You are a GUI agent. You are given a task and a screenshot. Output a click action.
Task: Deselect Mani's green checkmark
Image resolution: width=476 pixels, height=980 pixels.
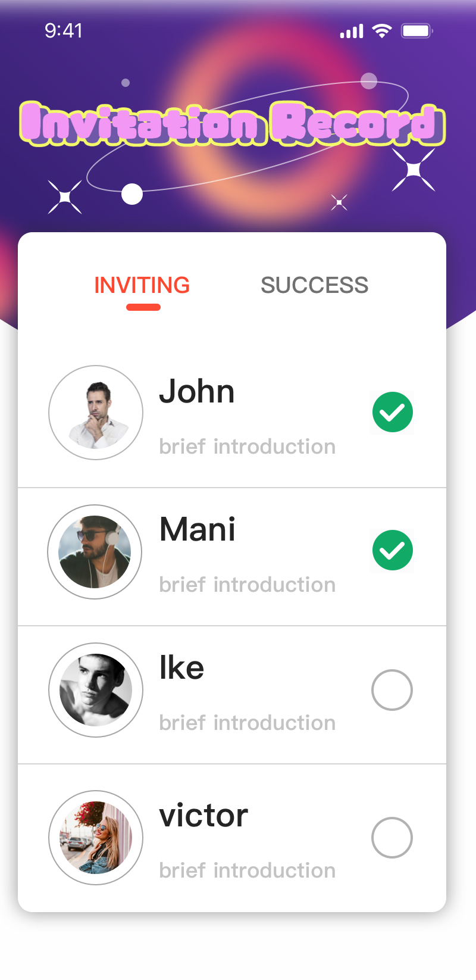click(x=393, y=550)
